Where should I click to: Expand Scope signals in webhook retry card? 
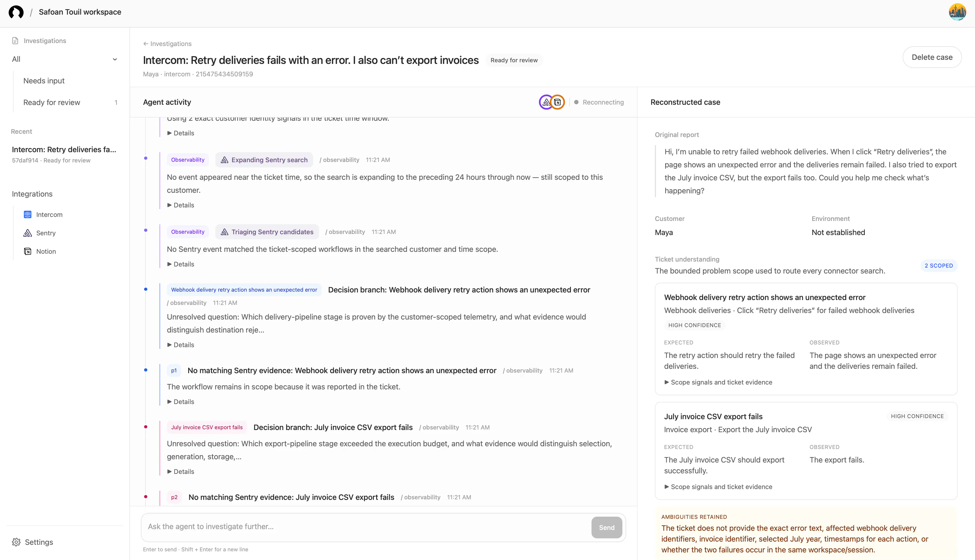tap(718, 382)
